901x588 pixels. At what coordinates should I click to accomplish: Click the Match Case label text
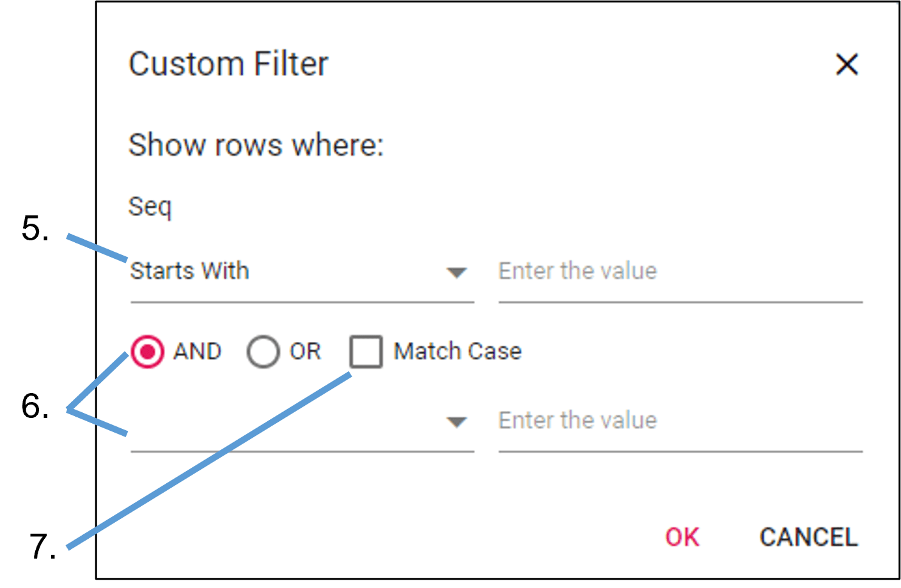(457, 352)
